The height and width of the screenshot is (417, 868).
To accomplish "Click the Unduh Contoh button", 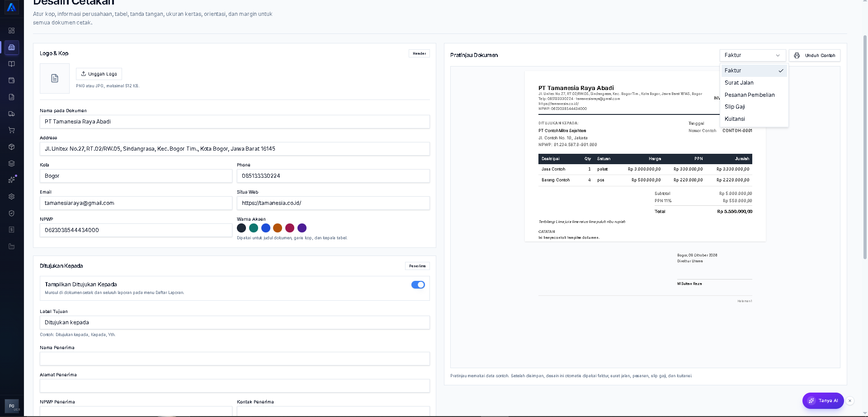I will 815,55.
